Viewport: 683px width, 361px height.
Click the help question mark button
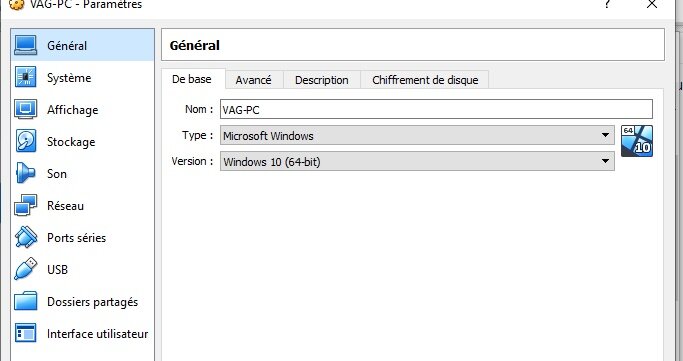coord(607,4)
